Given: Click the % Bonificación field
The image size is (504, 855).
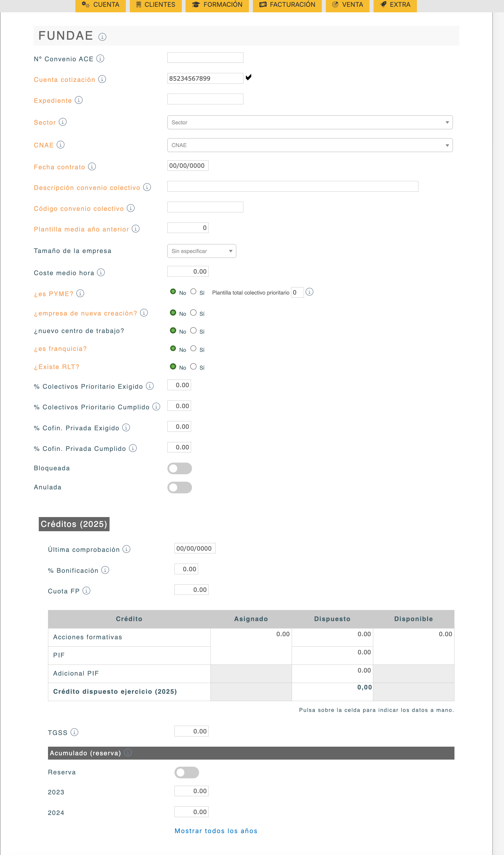Looking at the screenshot, I should pos(186,569).
